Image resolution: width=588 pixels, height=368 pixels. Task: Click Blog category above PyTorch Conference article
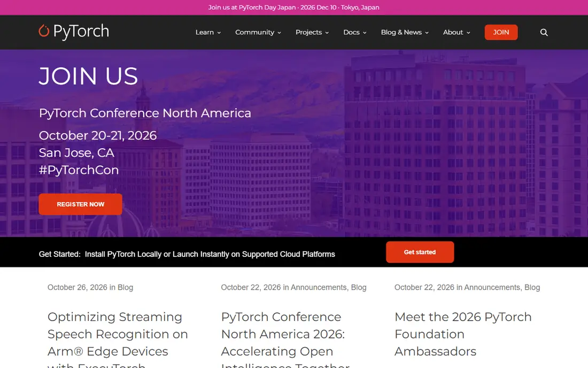point(359,287)
